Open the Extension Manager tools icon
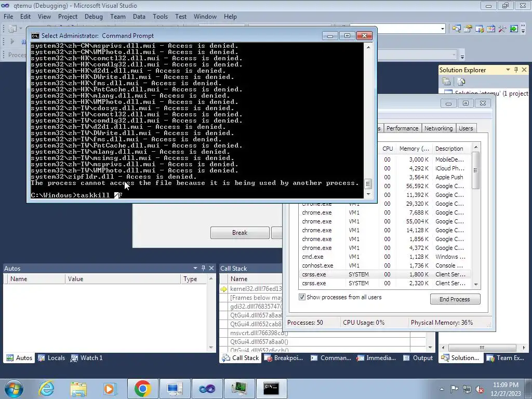Image resolution: width=532 pixels, height=399 pixels. [x=502, y=29]
